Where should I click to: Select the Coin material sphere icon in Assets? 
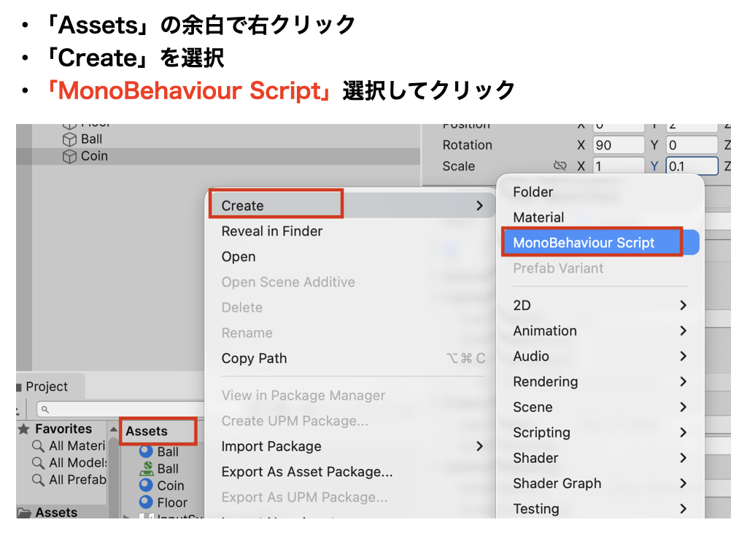146,485
